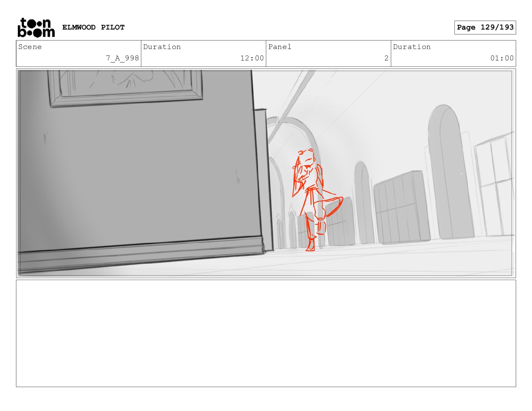The width and height of the screenshot is (532, 411).
Task: Select the ELMWOOD PILOT title text
Action: [x=93, y=27]
